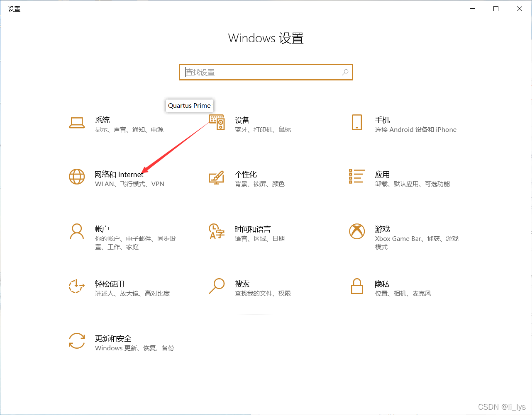Click the Privacy padlock icon
The width and height of the screenshot is (532, 415).
point(357,286)
